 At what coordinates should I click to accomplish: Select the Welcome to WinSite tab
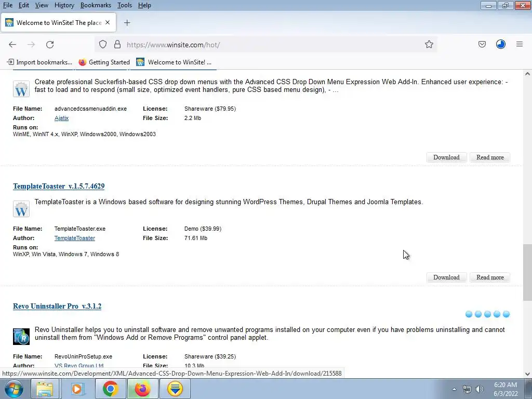(58, 23)
